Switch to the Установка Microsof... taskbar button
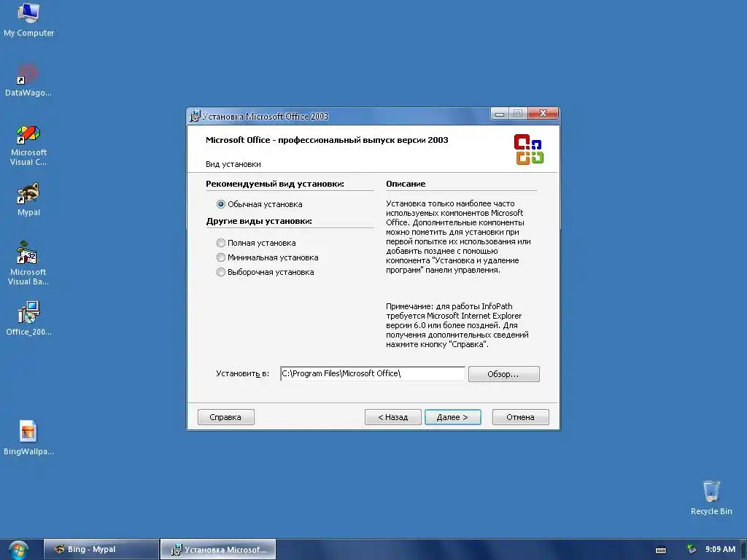 tap(217, 550)
